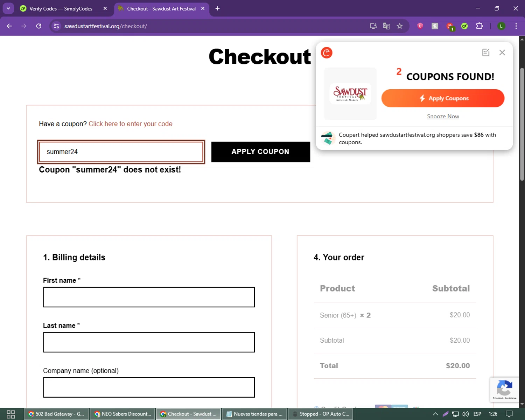Open Windows Task View icon
Screen dimensions: 525x420
pyautogui.click(x=11, y=414)
